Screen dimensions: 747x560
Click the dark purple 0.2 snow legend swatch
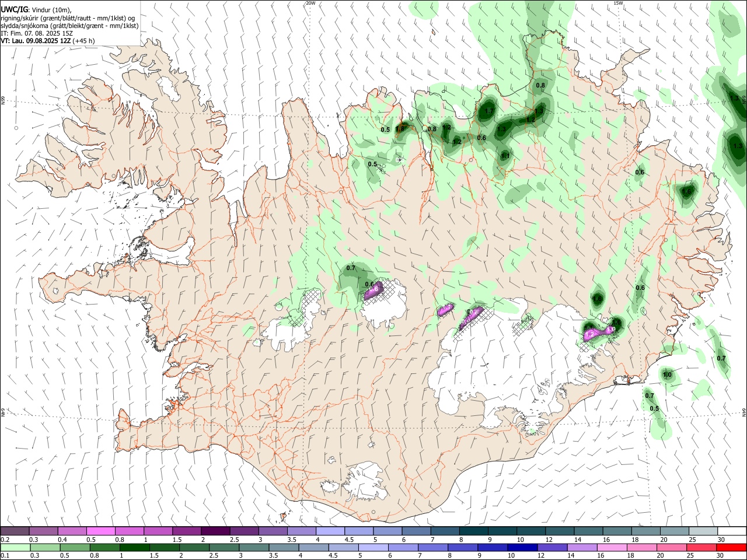(15, 531)
